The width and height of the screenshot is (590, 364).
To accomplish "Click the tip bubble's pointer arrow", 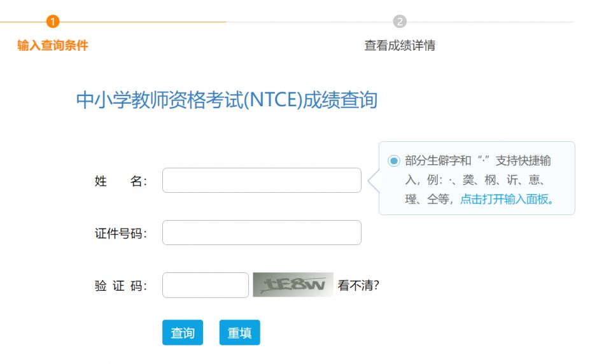I will [x=373, y=181].
